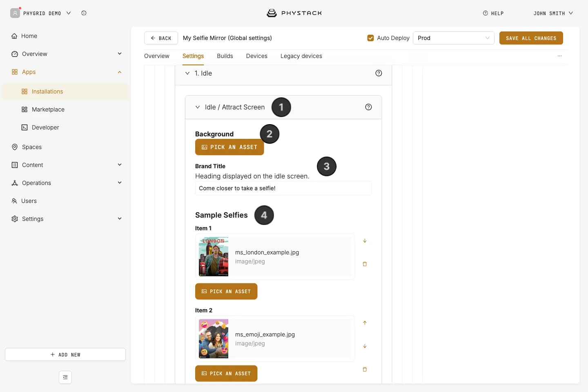The width and height of the screenshot is (588, 392).
Task: Move Item 1 london example down
Action: [365, 241]
